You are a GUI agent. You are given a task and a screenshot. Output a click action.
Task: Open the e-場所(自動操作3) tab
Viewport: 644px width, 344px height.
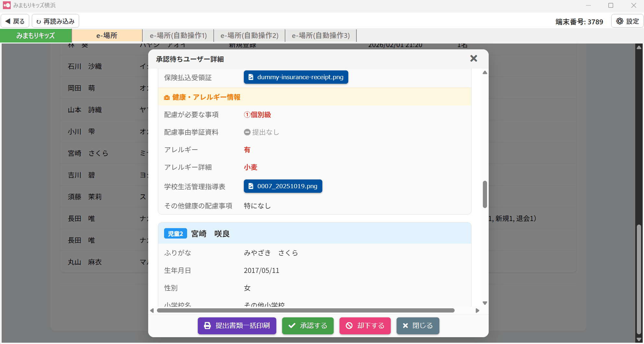pyautogui.click(x=321, y=36)
